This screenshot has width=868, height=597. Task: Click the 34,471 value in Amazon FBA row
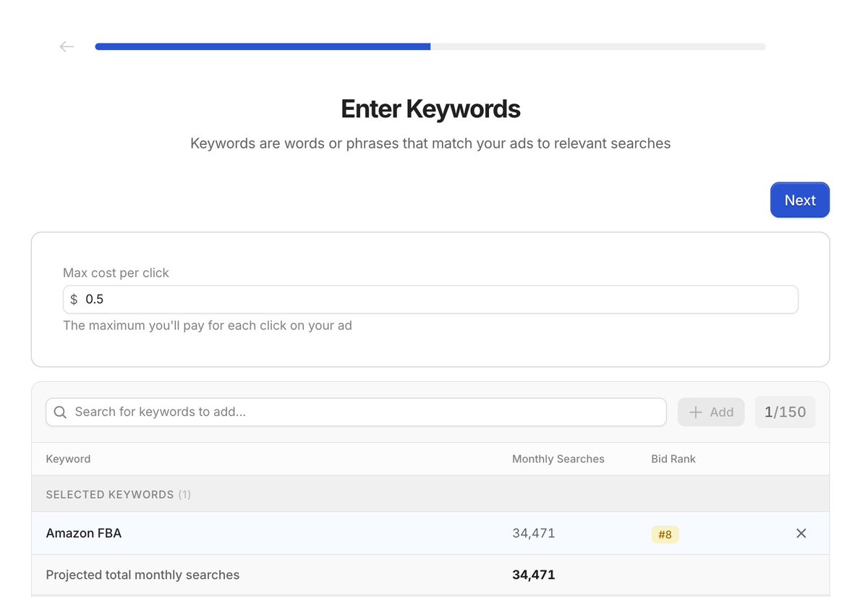click(x=534, y=533)
